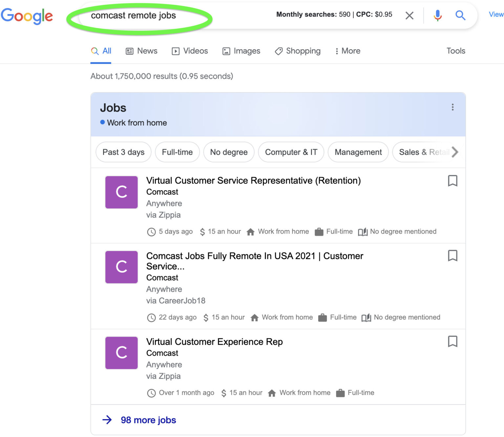
Task: Bookmark the Virtual Customer Experience Rep job
Action: (x=453, y=342)
